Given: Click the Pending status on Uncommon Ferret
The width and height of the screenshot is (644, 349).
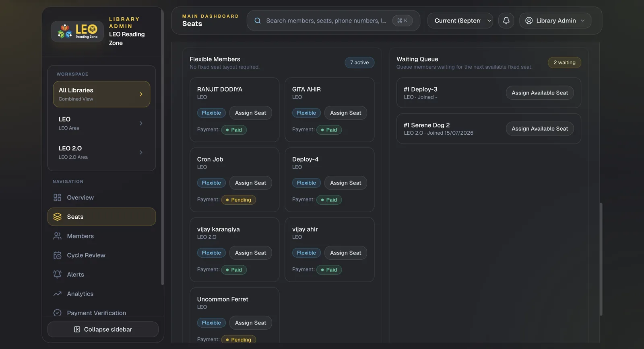Looking at the screenshot, I should (239, 339).
